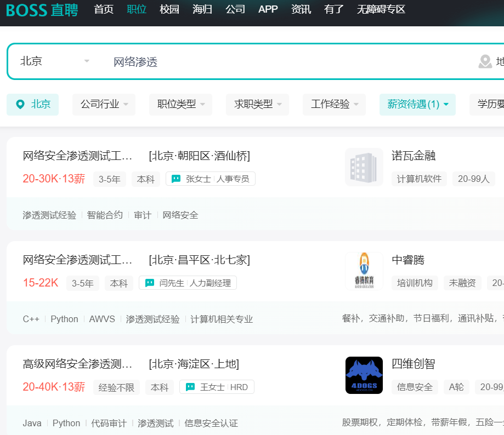Open 四维创智 4DOGS wolf logo
This screenshot has width=504, height=435.
364,375
